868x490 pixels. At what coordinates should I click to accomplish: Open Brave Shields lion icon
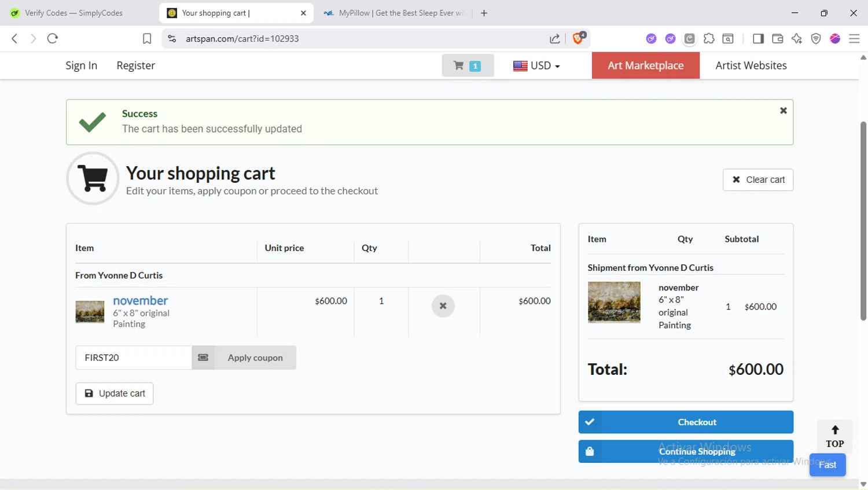pyautogui.click(x=579, y=38)
